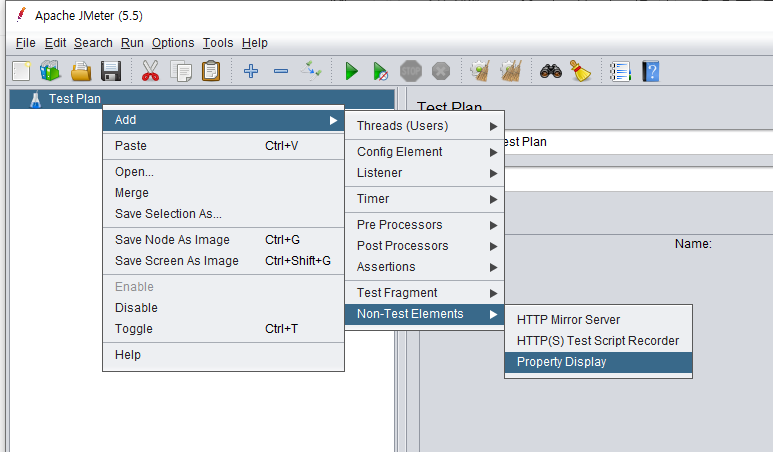The width and height of the screenshot is (773, 452).
Task: Expand the Add submenu entry
Action: click(223, 120)
